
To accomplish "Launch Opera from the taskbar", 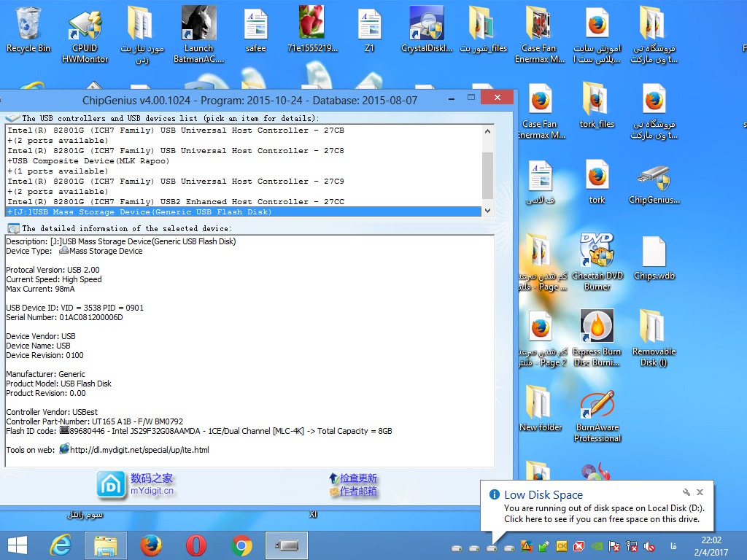I will [x=196, y=545].
